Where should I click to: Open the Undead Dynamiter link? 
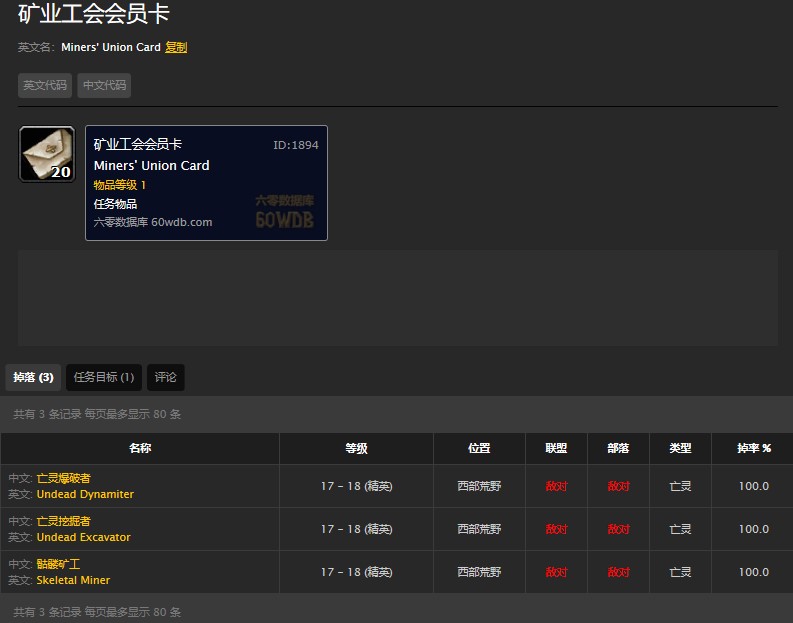pyautogui.click(x=85, y=494)
